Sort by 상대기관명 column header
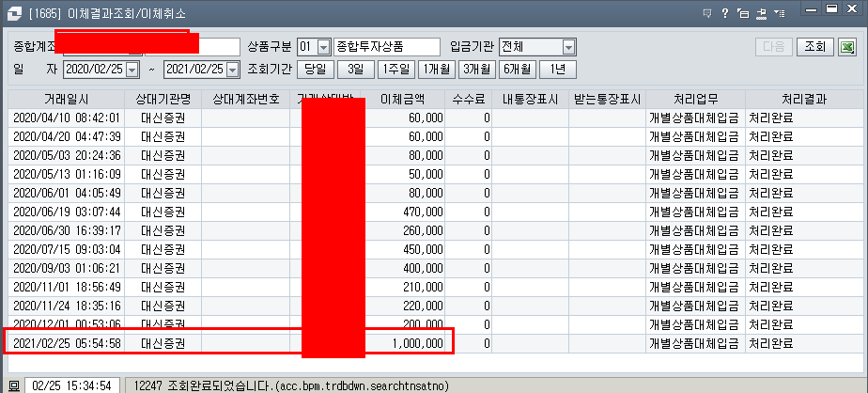 point(163,100)
